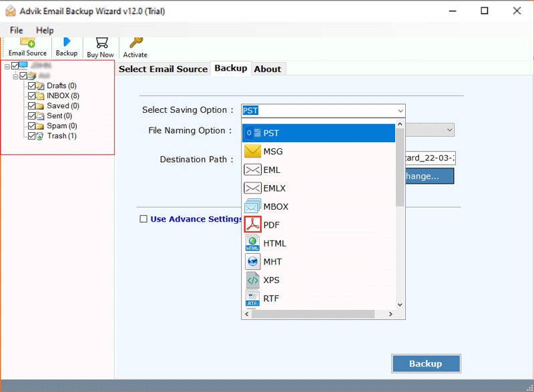
Task: Click the Saved folder icon
Action: (x=40, y=106)
